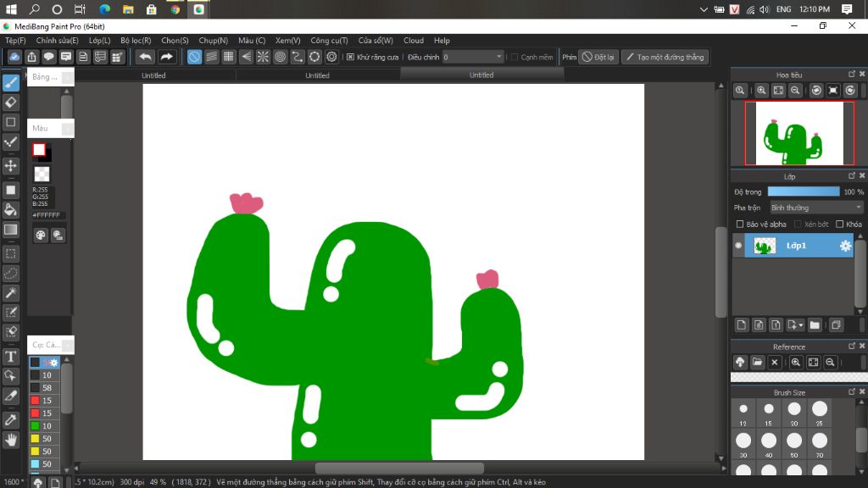Zoom in on the Navigator panel

click(x=762, y=90)
